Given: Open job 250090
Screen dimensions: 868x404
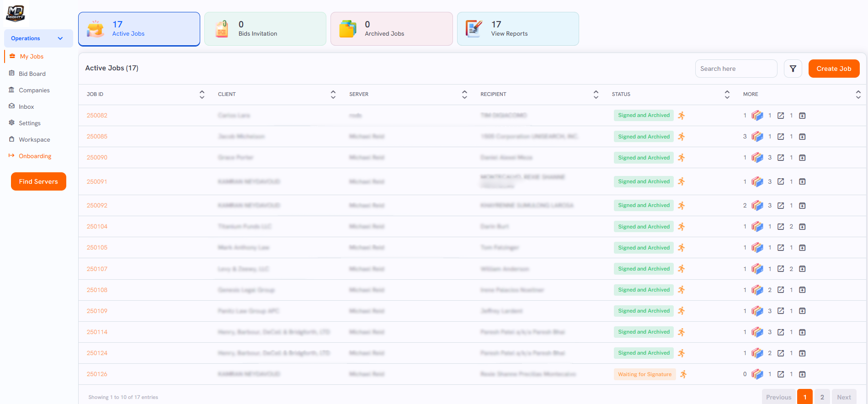Looking at the screenshot, I should [x=97, y=158].
